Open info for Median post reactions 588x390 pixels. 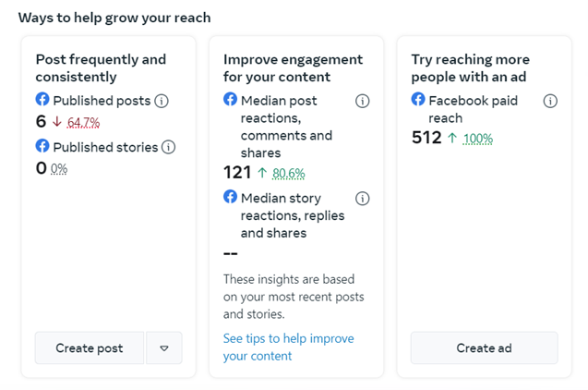[x=363, y=101]
